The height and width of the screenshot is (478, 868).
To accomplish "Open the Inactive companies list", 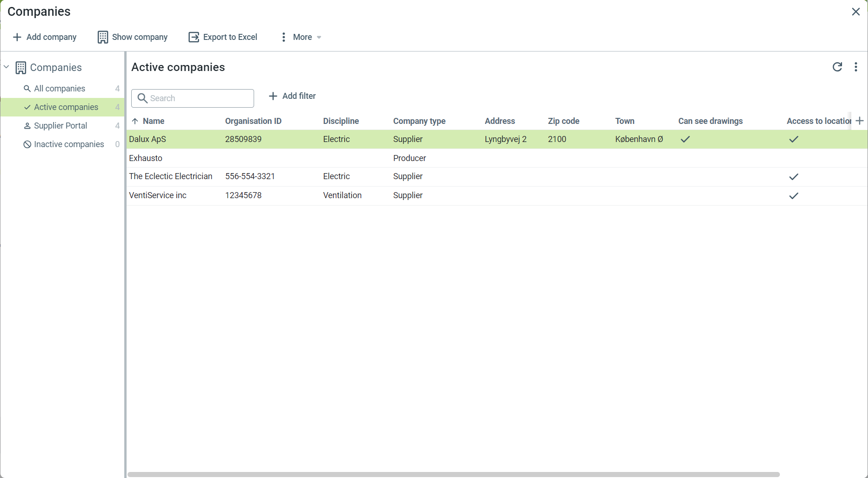I will point(69,144).
